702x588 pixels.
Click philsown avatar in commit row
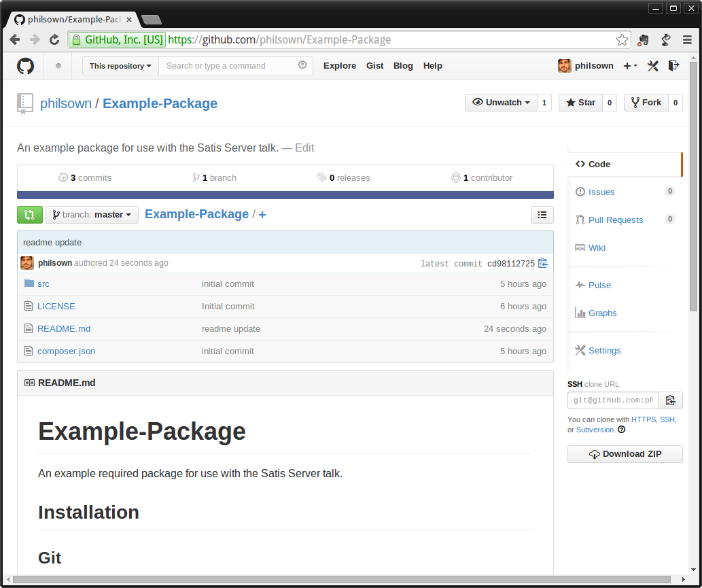pyautogui.click(x=27, y=263)
